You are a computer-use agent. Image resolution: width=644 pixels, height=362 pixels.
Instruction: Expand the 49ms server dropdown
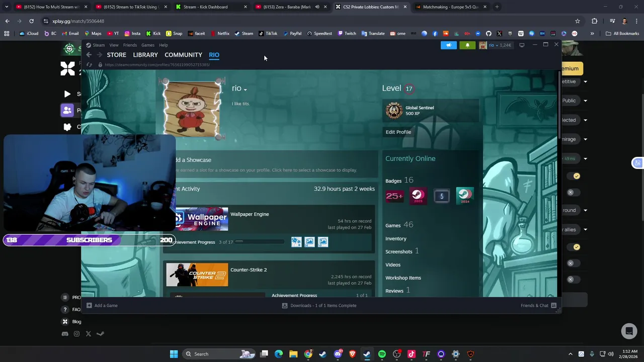tap(585, 159)
